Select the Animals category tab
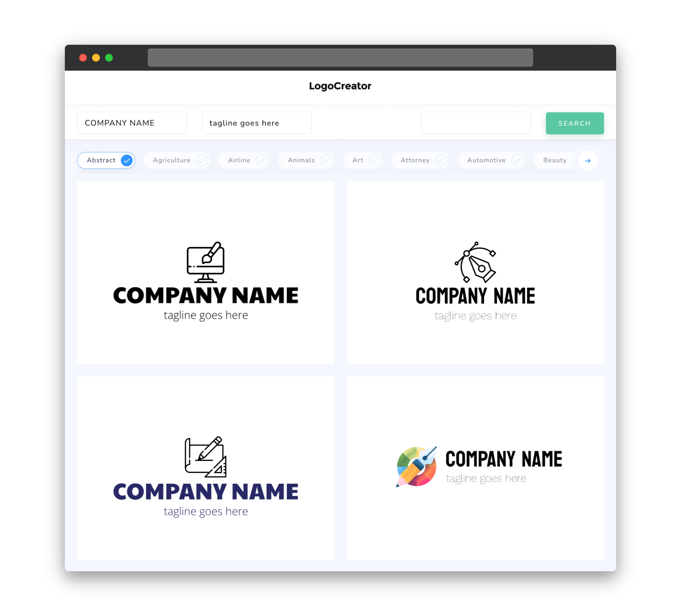Viewport: 681px width, 616px height. click(306, 160)
